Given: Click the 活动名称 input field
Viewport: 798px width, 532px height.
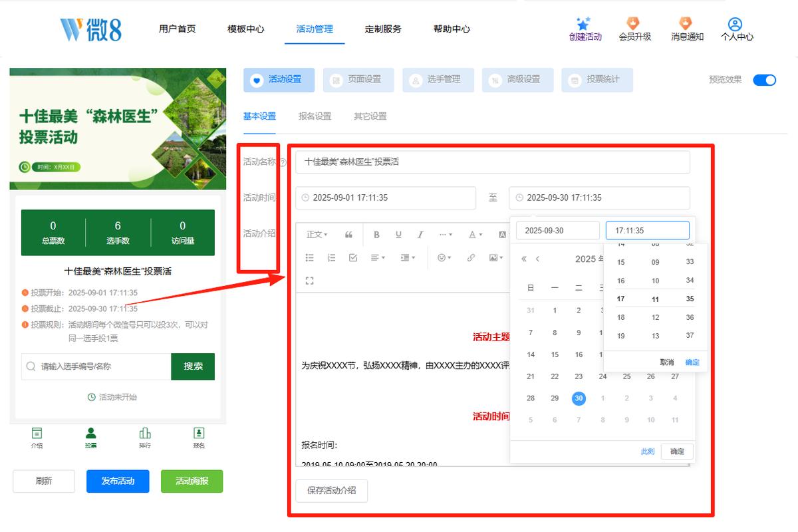Looking at the screenshot, I should (x=493, y=162).
